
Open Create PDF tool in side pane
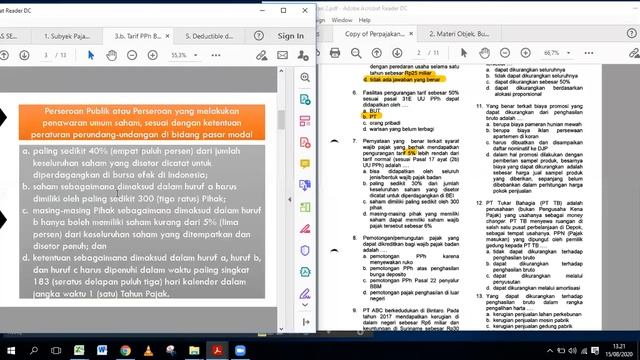tap(305, 142)
